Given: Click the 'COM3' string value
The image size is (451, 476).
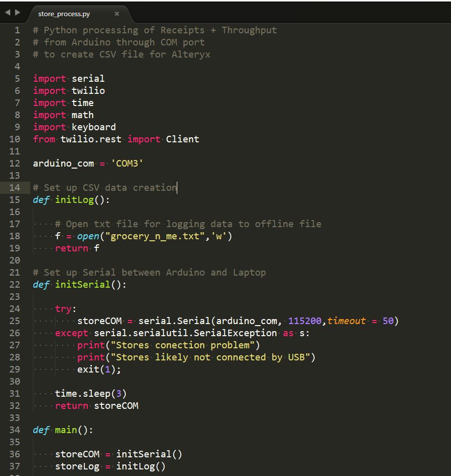Looking at the screenshot, I should (127, 164).
